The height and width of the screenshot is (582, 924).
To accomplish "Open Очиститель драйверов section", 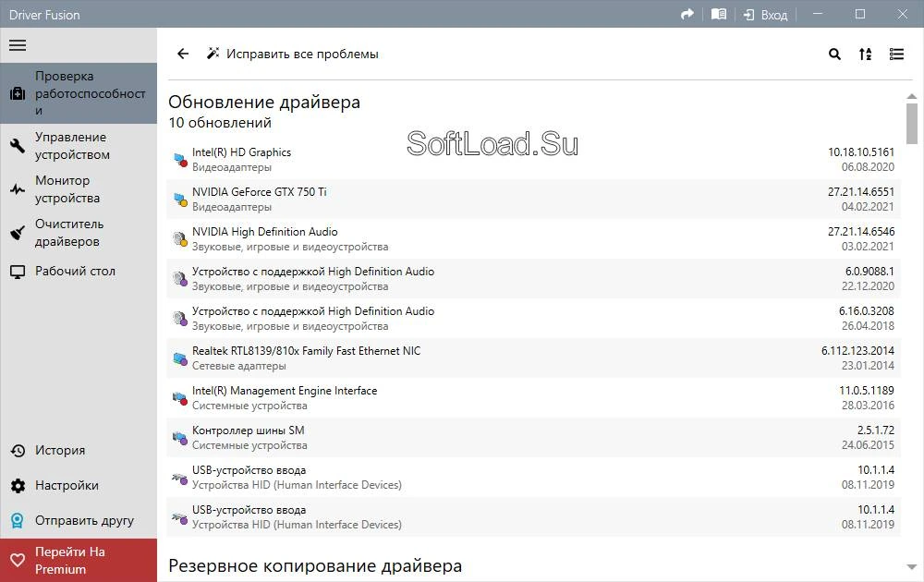I will (x=79, y=233).
